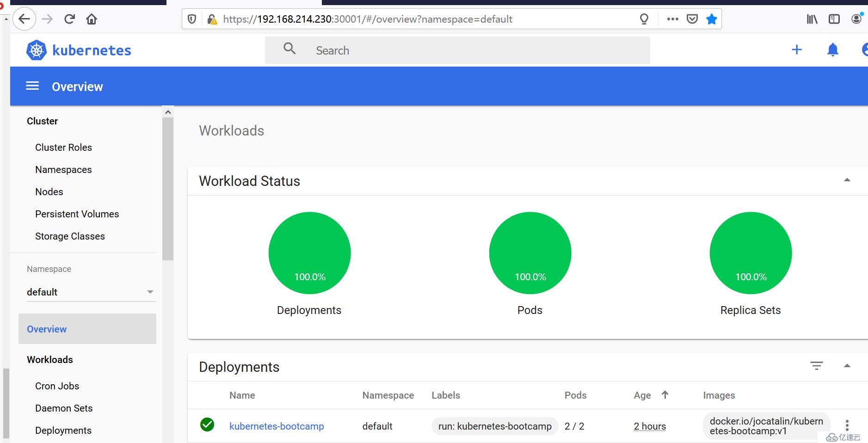
Task: Click the Namespace column header
Action: coord(388,395)
